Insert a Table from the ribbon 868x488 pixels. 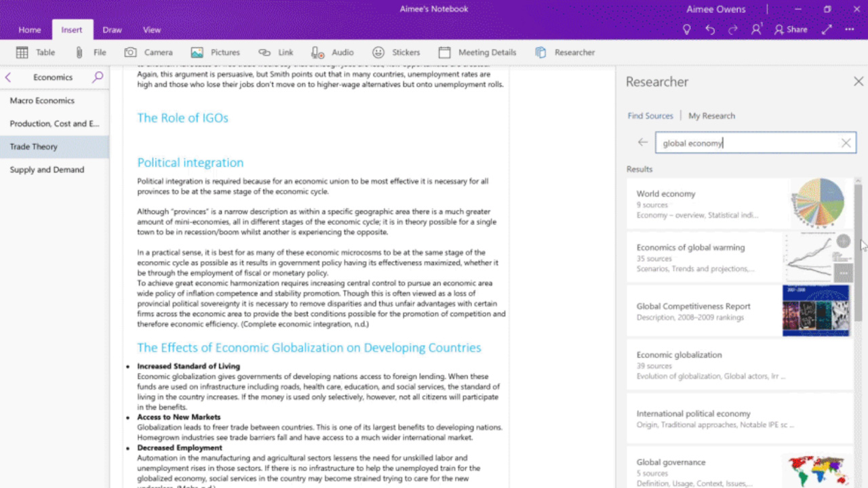coord(35,52)
